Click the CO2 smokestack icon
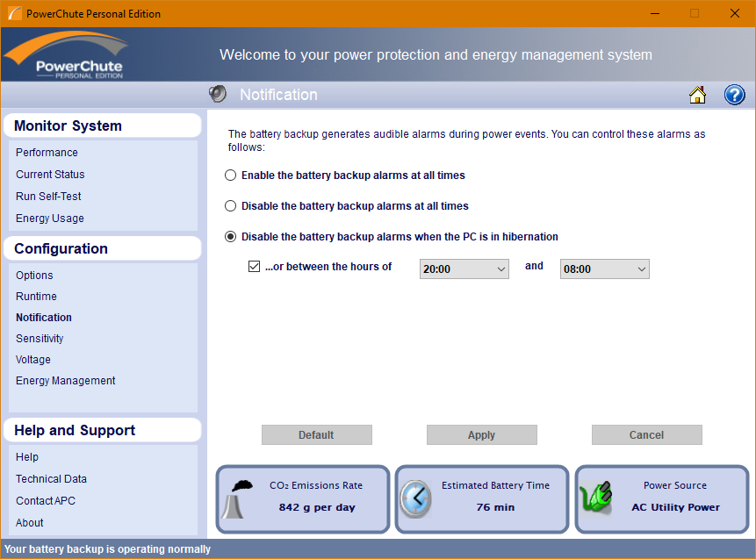Screen dimensions: 756x559 click(237, 499)
